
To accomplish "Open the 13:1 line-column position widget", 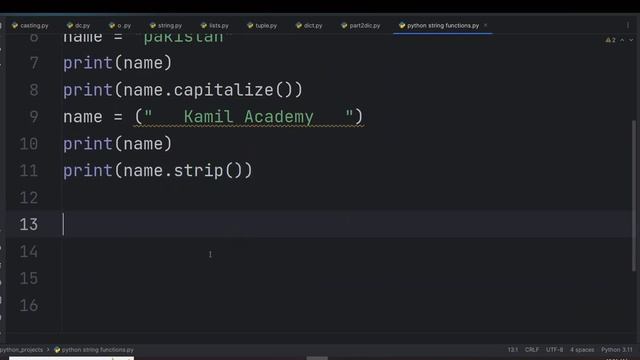I will (513, 350).
